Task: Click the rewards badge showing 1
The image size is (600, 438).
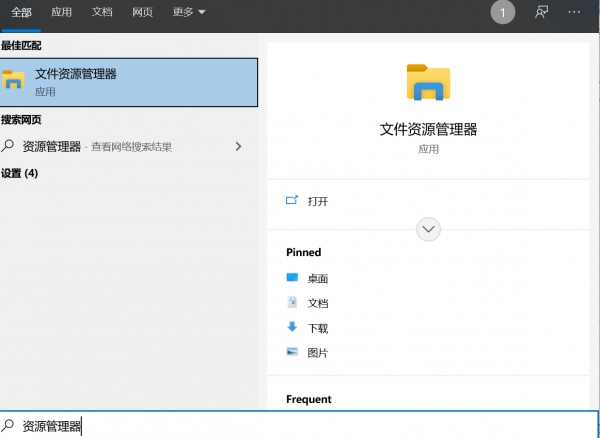Action: pyautogui.click(x=502, y=13)
